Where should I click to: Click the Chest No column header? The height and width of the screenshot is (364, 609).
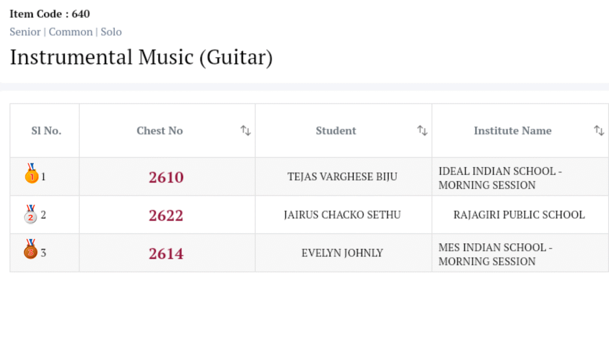click(x=160, y=131)
